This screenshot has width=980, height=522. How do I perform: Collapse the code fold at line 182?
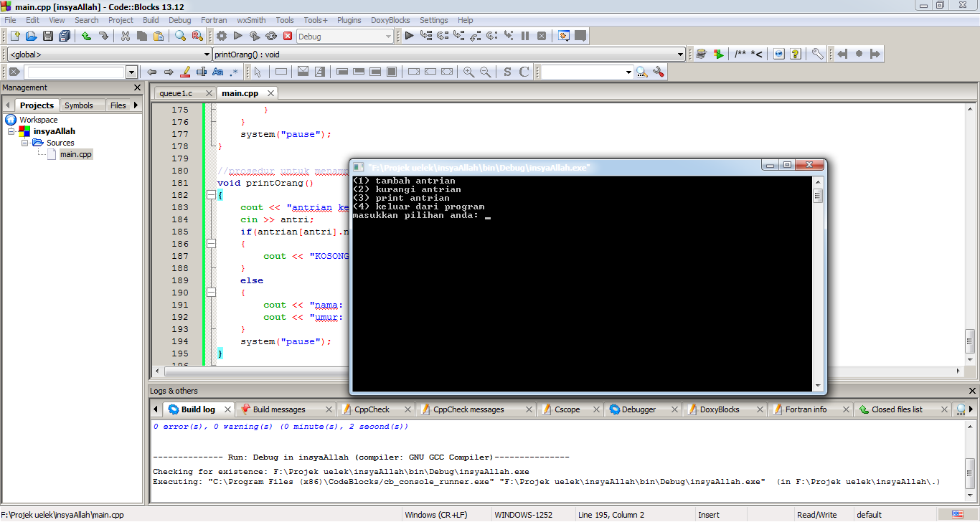click(210, 195)
